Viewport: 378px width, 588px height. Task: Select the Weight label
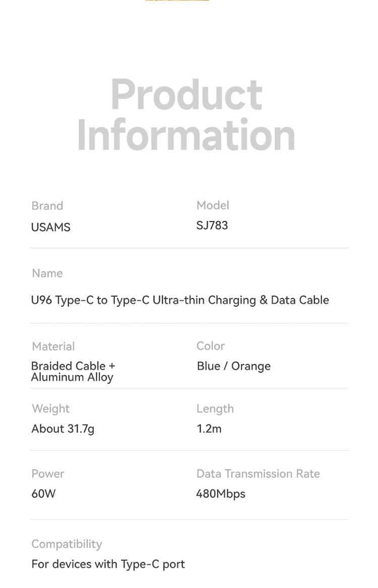tap(50, 409)
